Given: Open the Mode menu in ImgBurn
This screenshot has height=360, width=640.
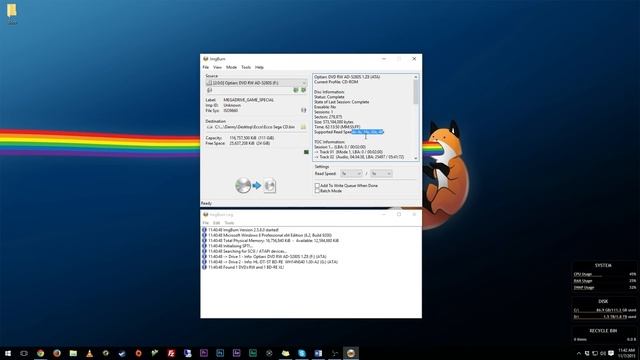Looking at the screenshot, I should (231, 67).
